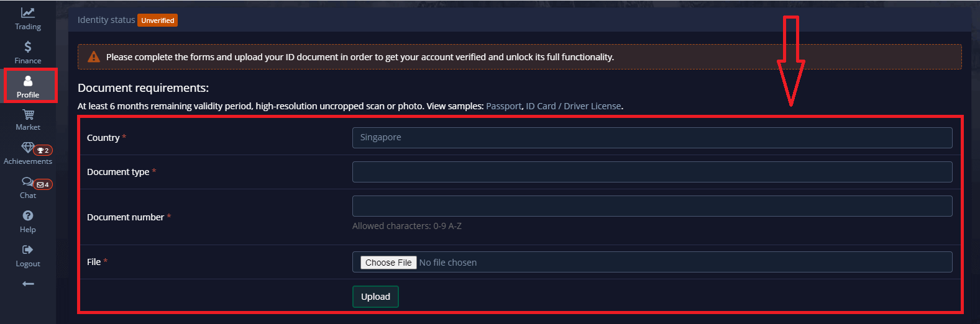This screenshot has height=324, width=980.
Task: Expand the Document type dropdown
Action: tap(652, 172)
